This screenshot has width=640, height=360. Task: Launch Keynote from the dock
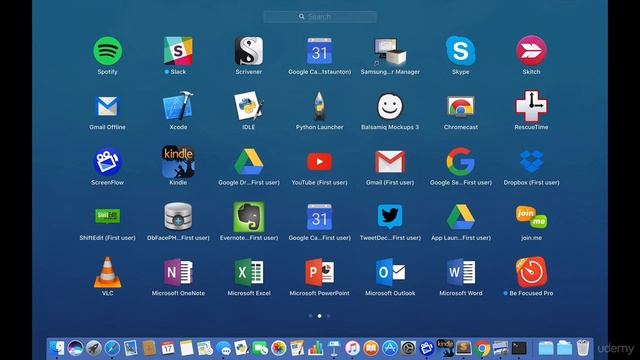[x=334, y=348]
